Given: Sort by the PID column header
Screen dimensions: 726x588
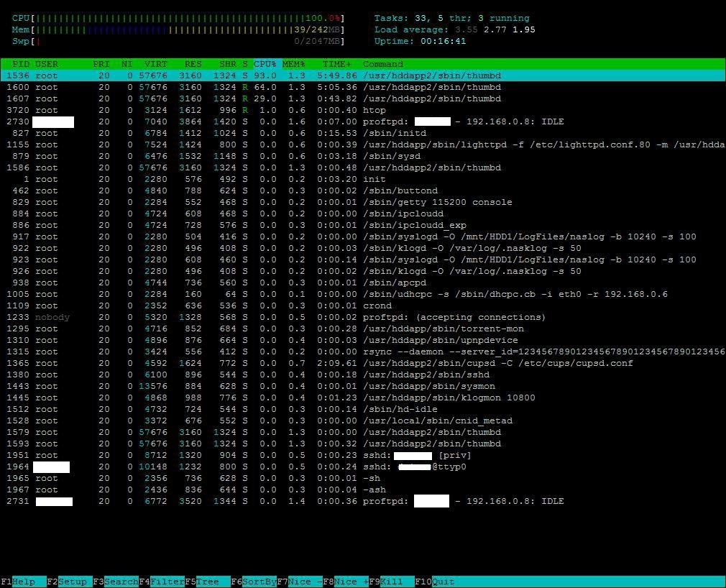Looking at the screenshot, I should tap(21, 64).
